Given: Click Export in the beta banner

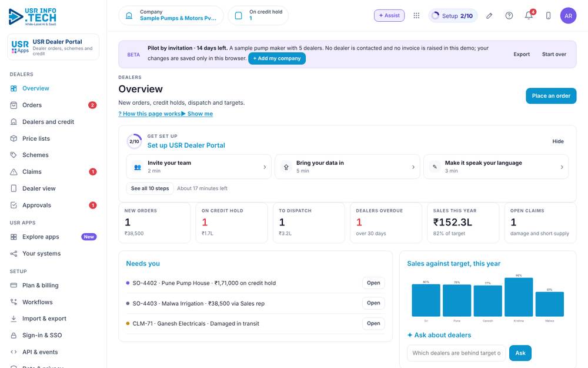Looking at the screenshot, I should point(522,54).
